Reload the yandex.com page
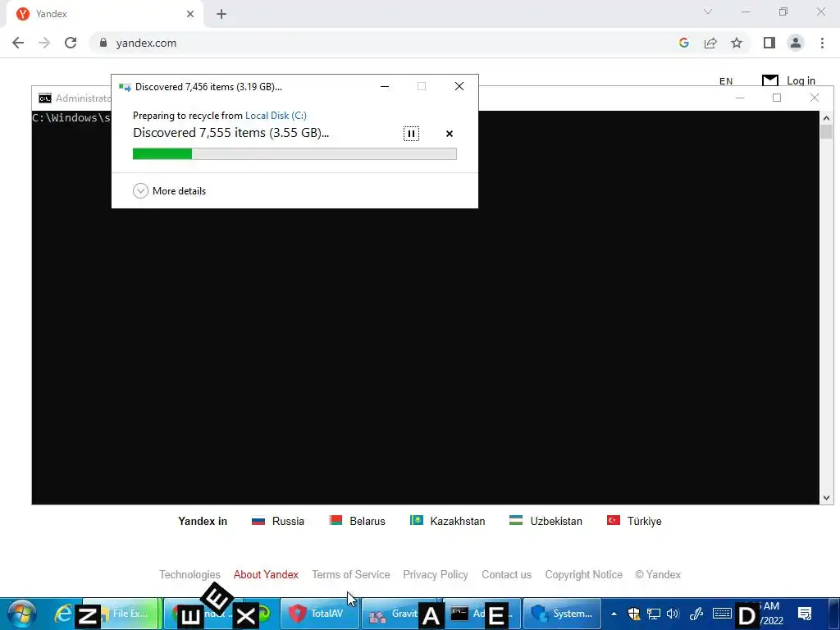The width and height of the screenshot is (840, 630). (71, 43)
